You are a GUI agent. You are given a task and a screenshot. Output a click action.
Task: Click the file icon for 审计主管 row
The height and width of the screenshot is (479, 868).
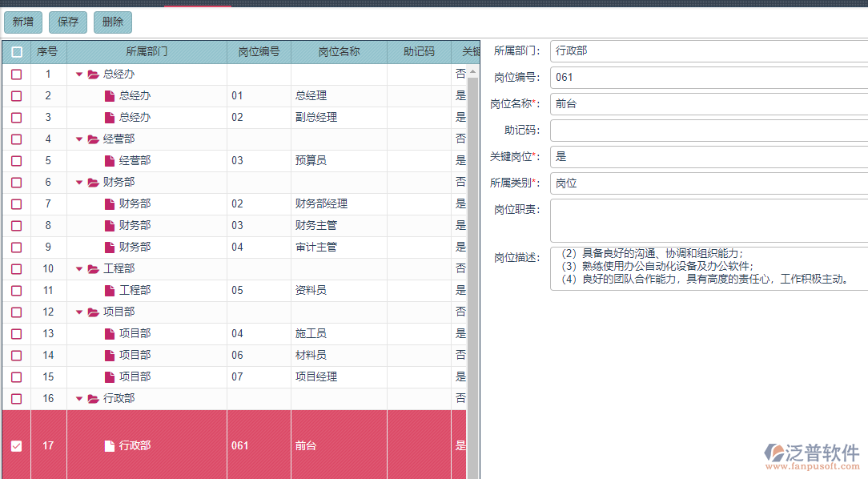(x=110, y=248)
